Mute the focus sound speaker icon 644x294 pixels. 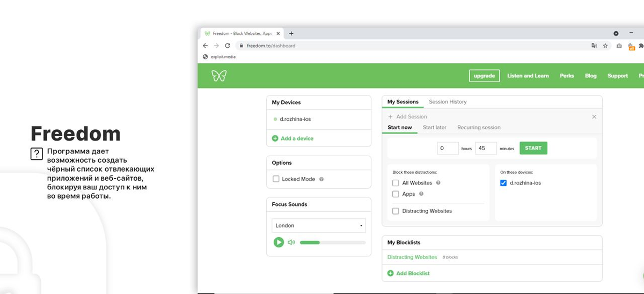(291, 242)
